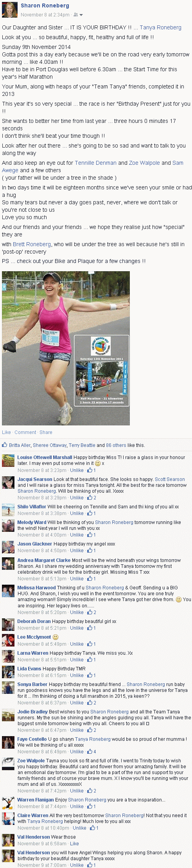Click Comment under the photo
The height and width of the screenshot is (868, 192).
point(25,432)
